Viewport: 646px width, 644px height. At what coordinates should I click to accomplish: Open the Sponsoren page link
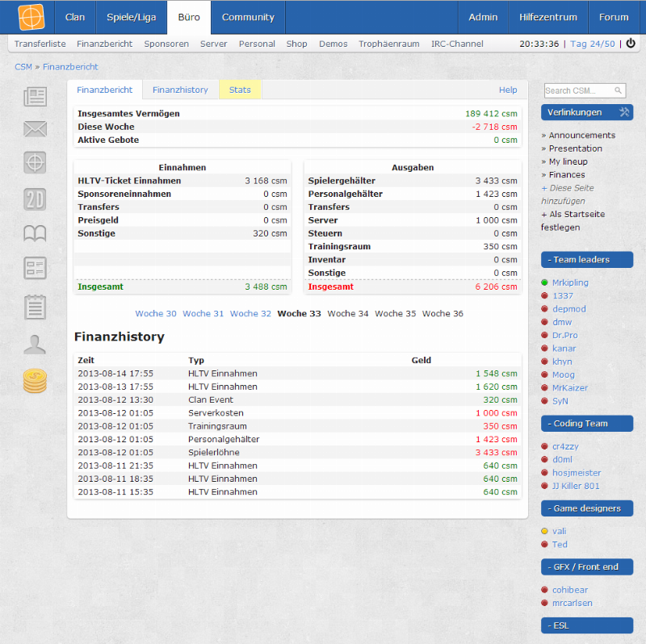[166, 44]
